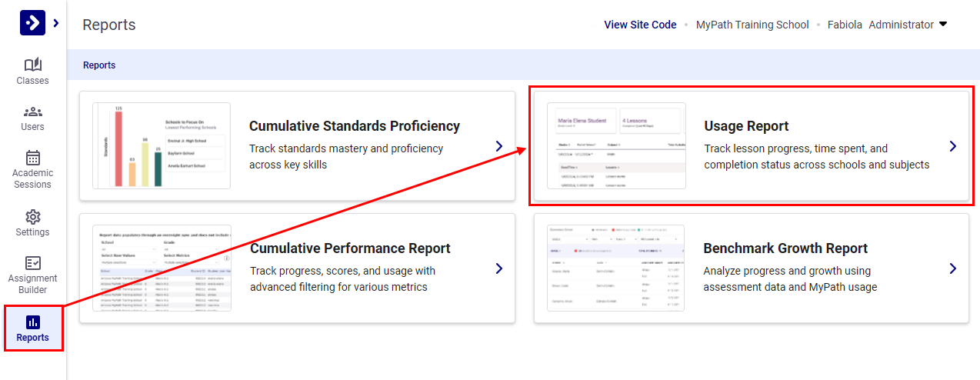Screen dimensions: 980x380
Task: Click the Reports page heading
Action: [x=109, y=25]
